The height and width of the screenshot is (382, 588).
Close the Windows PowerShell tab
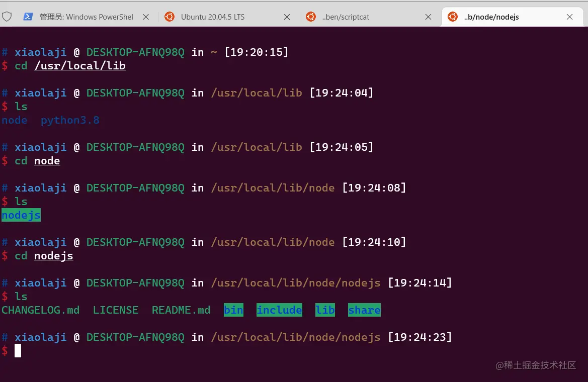point(146,17)
